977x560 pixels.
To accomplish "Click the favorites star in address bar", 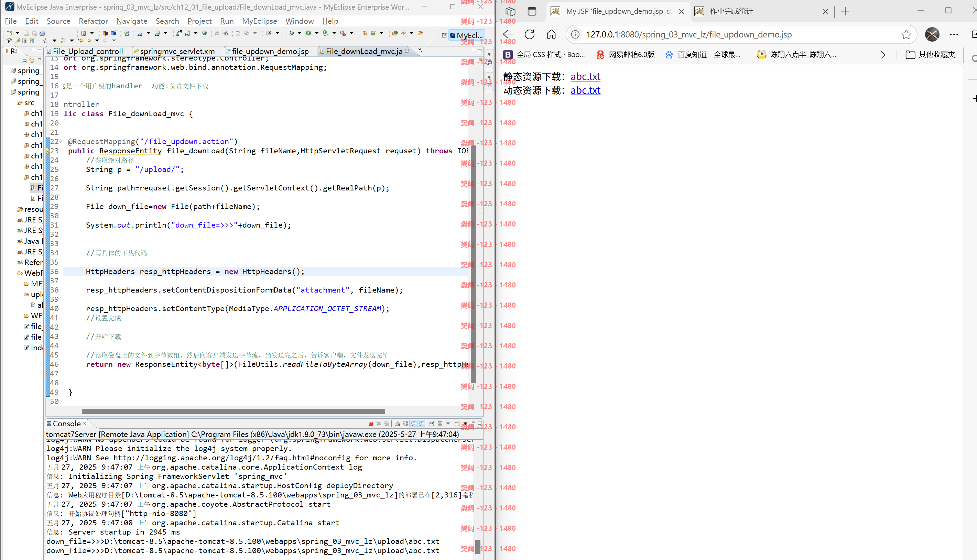I will tap(906, 34).
